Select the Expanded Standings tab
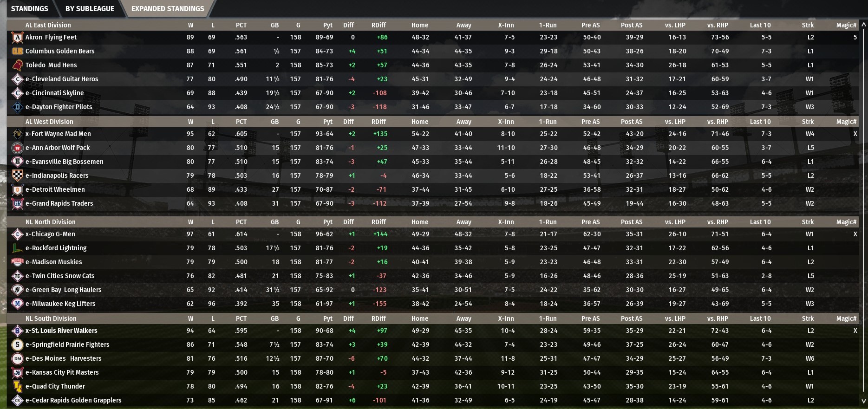The height and width of the screenshot is (409, 868). click(168, 9)
